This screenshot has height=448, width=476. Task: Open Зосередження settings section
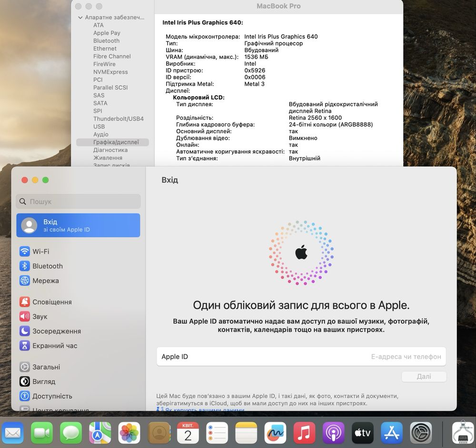click(78, 331)
